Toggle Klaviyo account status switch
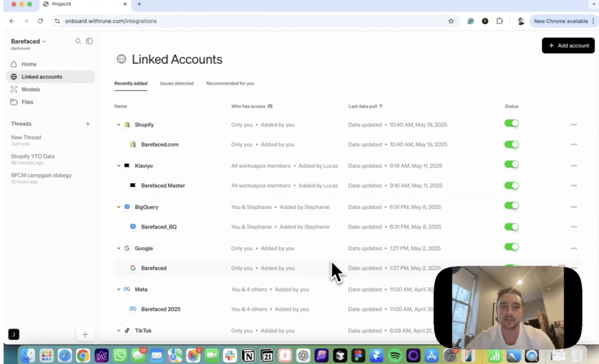Image resolution: width=599 pixels, height=364 pixels. pos(511,164)
